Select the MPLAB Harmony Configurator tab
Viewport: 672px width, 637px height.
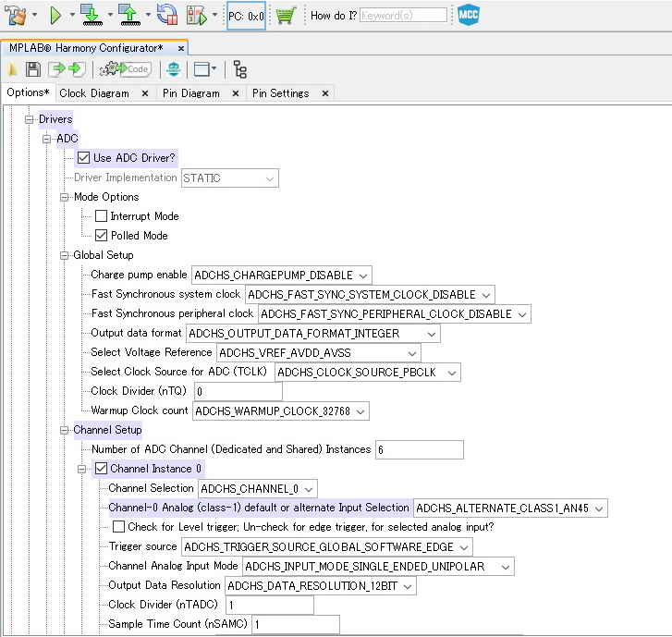tap(86, 48)
